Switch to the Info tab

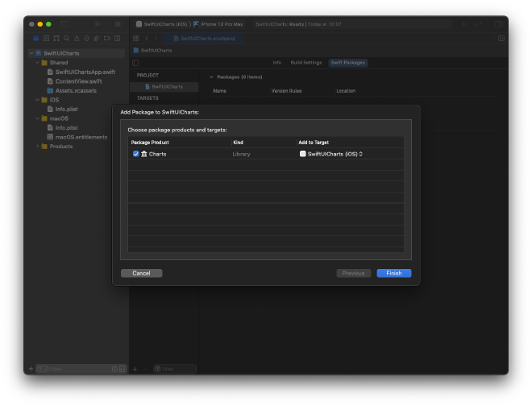coord(276,62)
